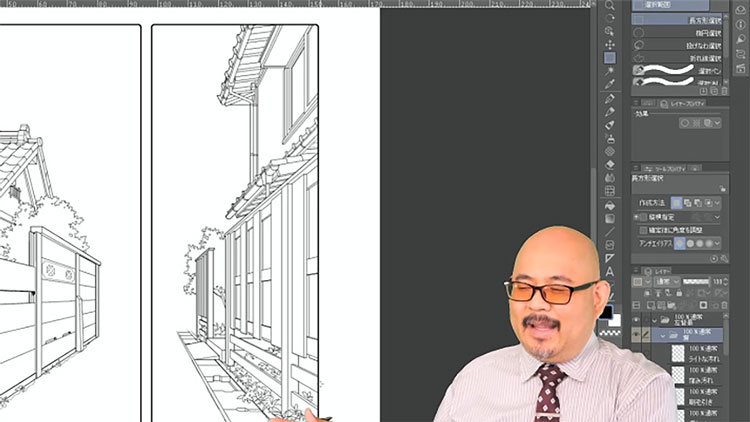Click the black main color swatch

606,312
